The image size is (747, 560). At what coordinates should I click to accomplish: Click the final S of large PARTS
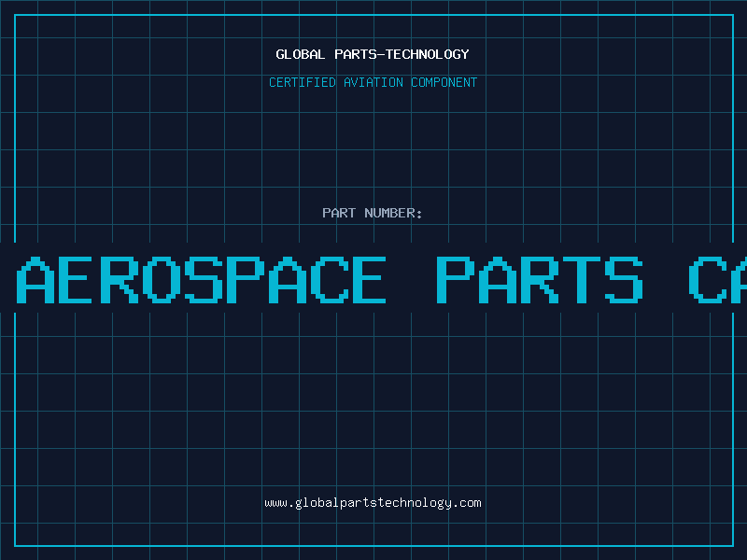[x=624, y=280]
